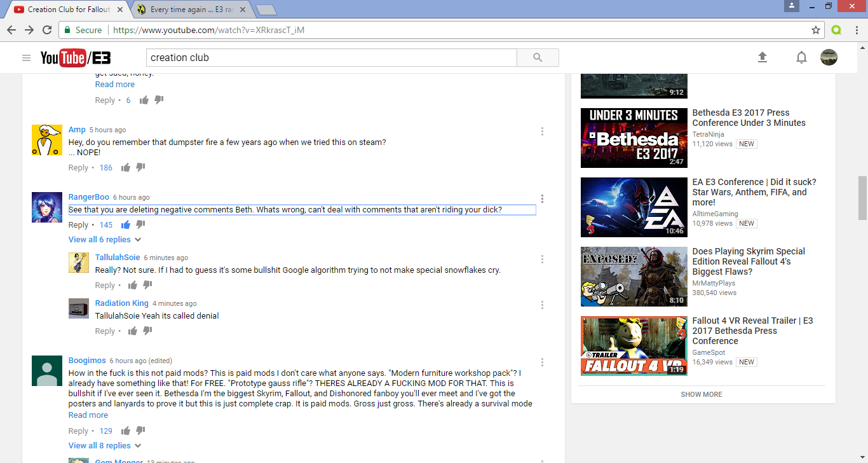Click the browser address bar URL

[x=207, y=30]
